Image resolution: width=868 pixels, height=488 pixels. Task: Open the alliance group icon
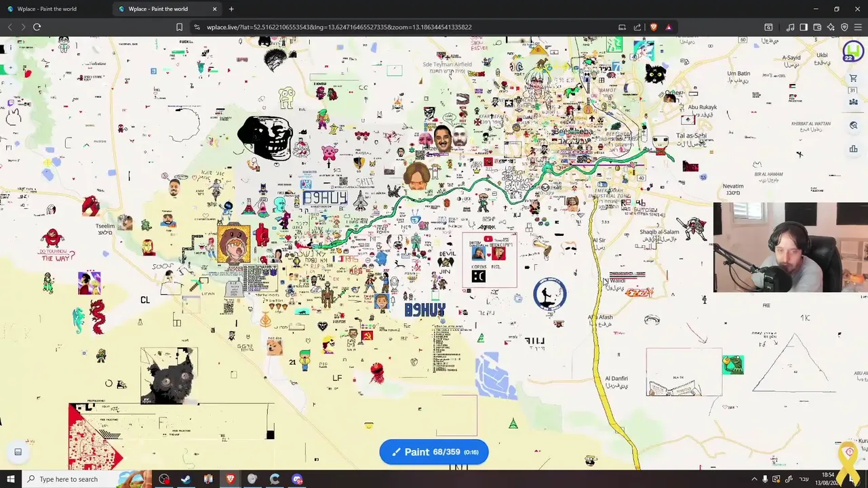pos(854,102)
